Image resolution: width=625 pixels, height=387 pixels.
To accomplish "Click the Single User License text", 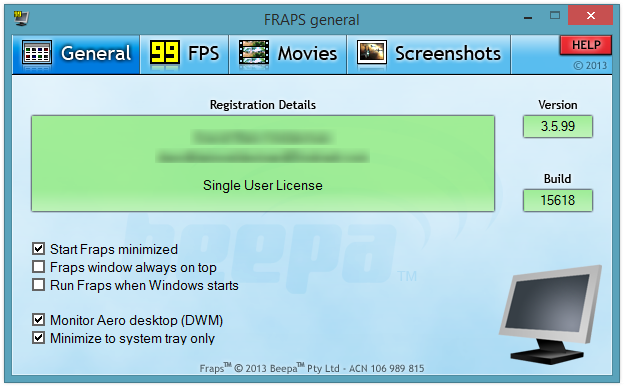I will coord(263,185).
